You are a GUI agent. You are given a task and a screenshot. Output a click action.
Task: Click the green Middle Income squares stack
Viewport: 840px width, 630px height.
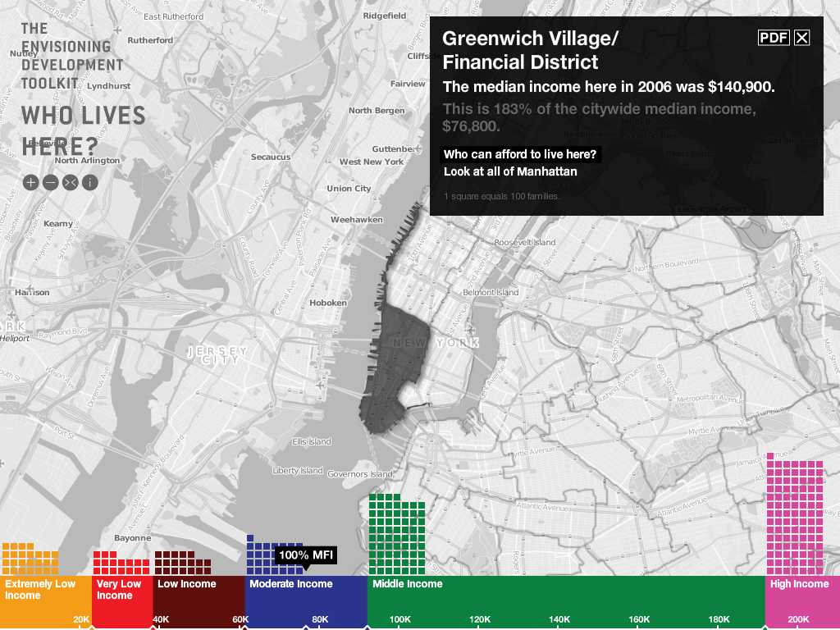click(397, 535)
